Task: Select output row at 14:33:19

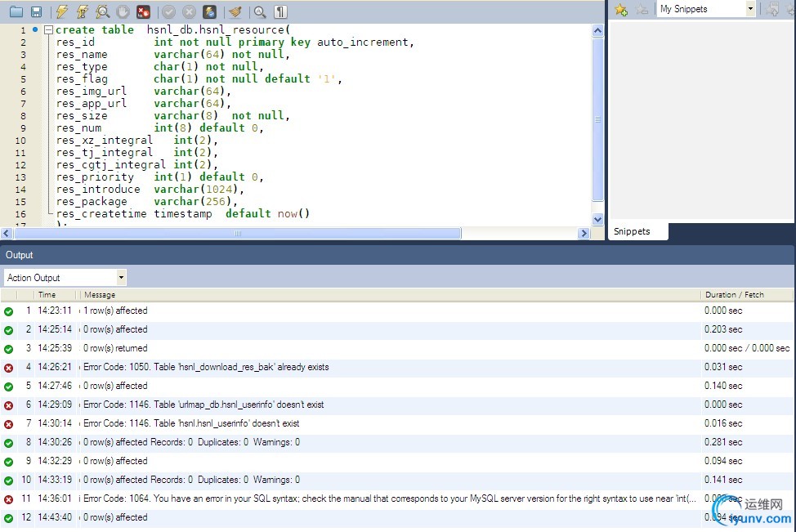Action: click(396, 480)
